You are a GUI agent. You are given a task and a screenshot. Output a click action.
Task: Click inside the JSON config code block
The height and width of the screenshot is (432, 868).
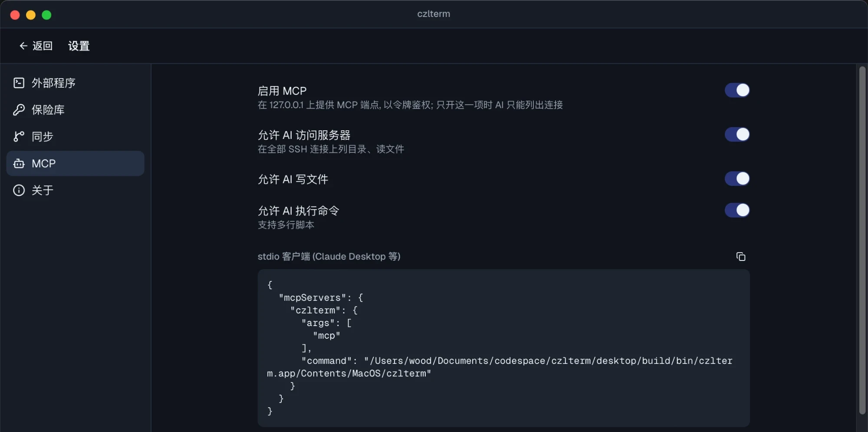coord(503,348)
